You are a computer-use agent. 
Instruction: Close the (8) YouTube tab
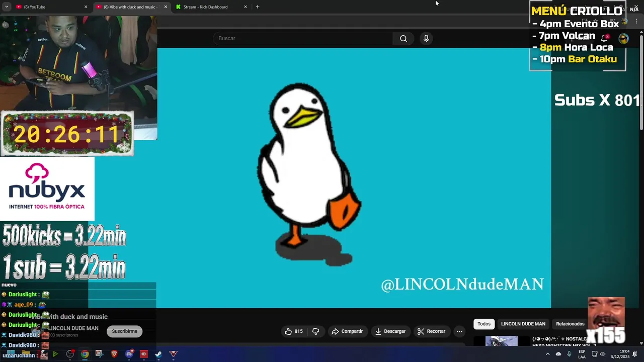[x=86, y=7]
